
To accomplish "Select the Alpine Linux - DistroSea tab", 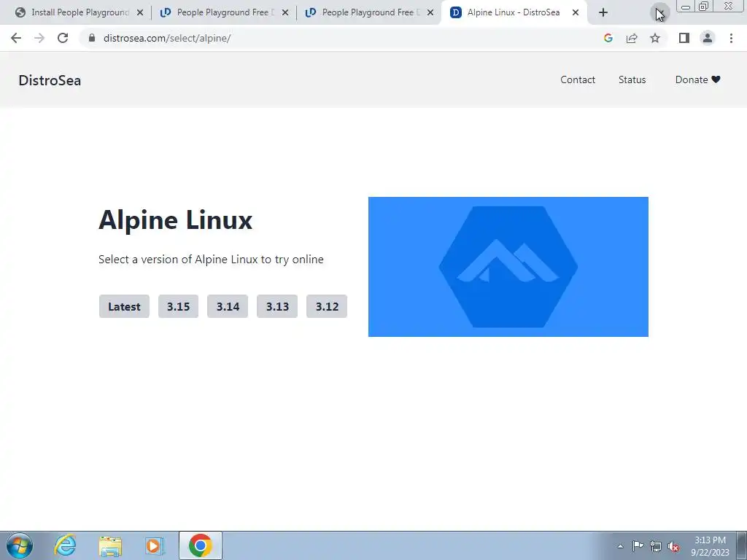I will click(514, 12).
